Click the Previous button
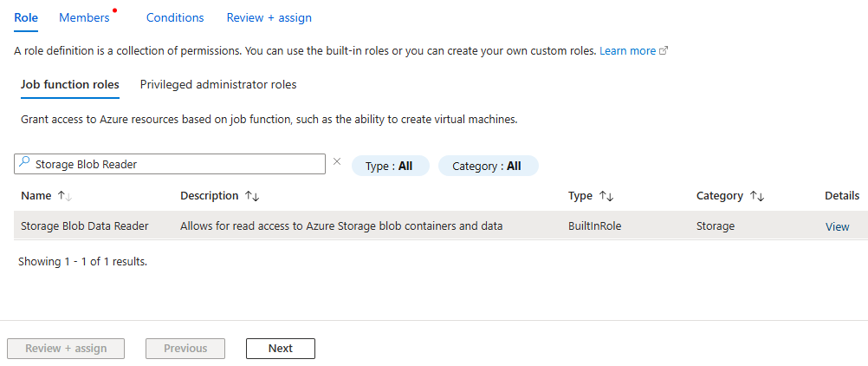The height and width of the screenshot is (366, 868). (185, 349)
